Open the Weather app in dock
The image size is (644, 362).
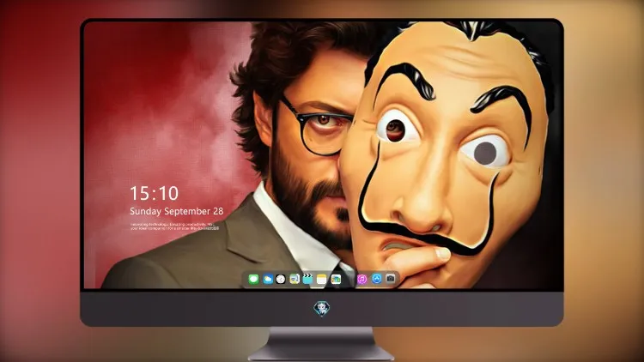point(267,280)
